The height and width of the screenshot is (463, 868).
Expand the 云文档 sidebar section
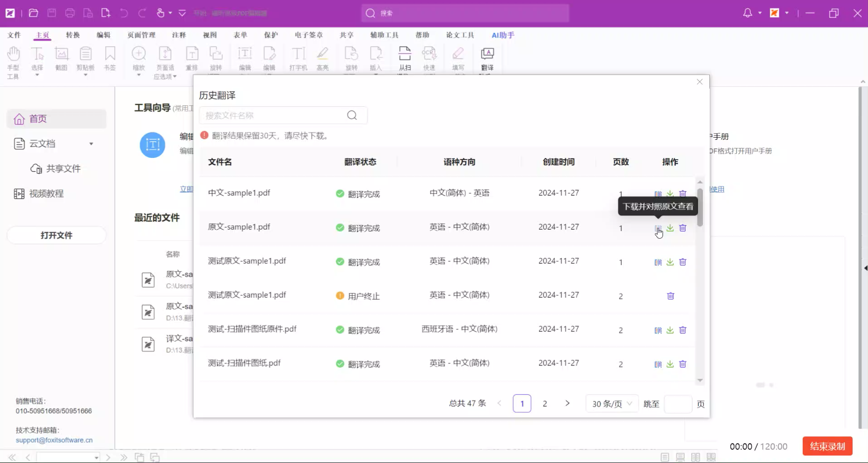92,143
